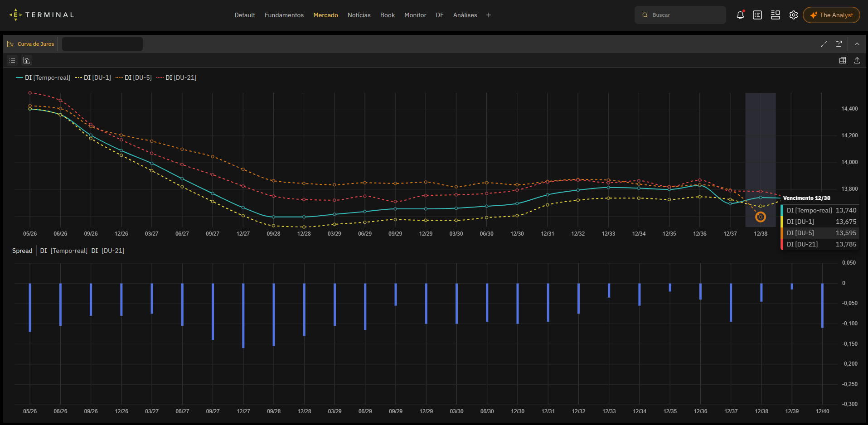The width and height of the screenshot is (868, 425).
Task: Click the 12/40 spread bar
Action: point(822,306)
